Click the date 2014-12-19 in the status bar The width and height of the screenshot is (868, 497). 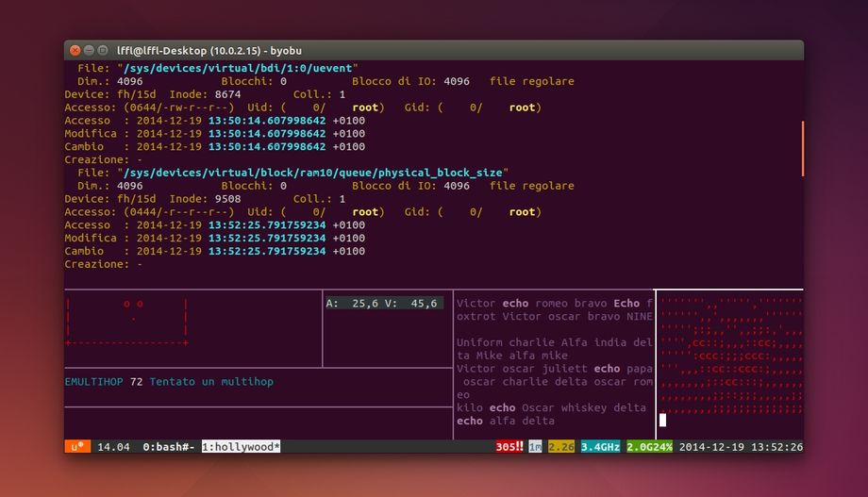tap(711, 447)
